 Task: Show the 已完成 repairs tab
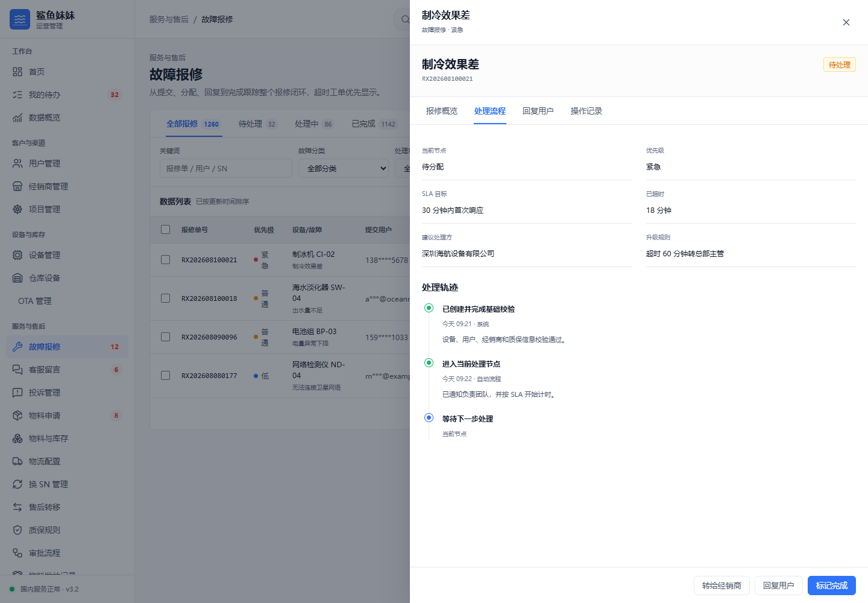tap(374, 124)
